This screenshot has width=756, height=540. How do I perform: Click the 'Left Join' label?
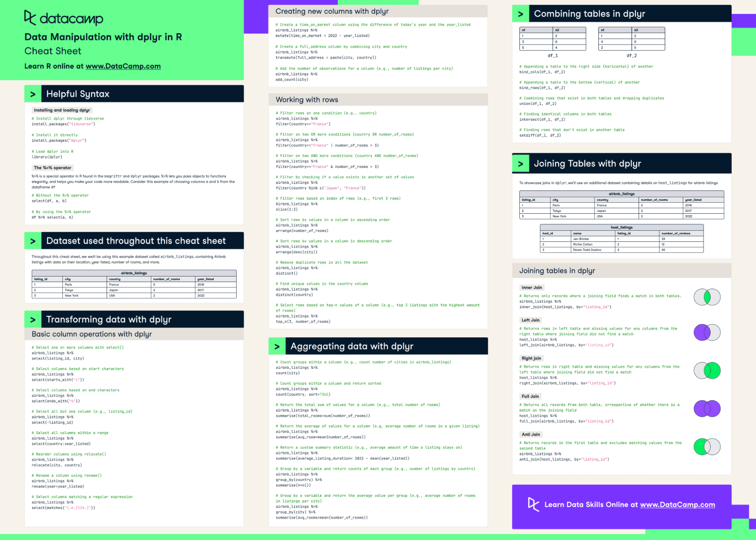coord(531,320)
